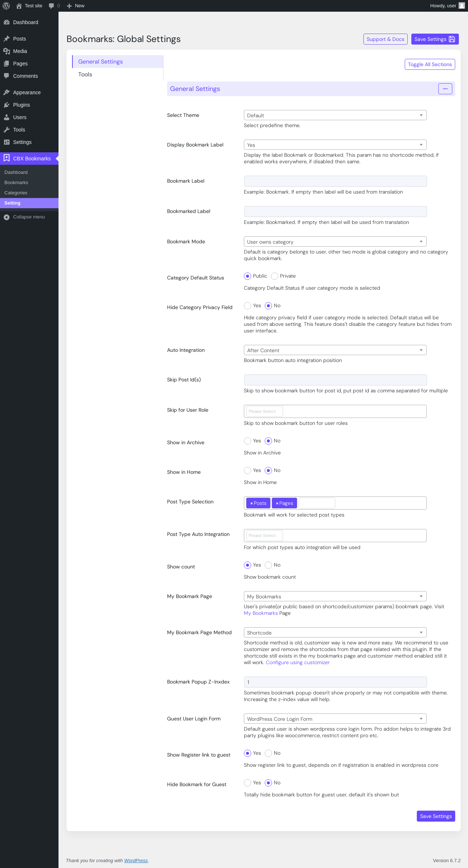Open the comments bubble icon in admin bar
The image size is (468, 868).
(52, 6)
